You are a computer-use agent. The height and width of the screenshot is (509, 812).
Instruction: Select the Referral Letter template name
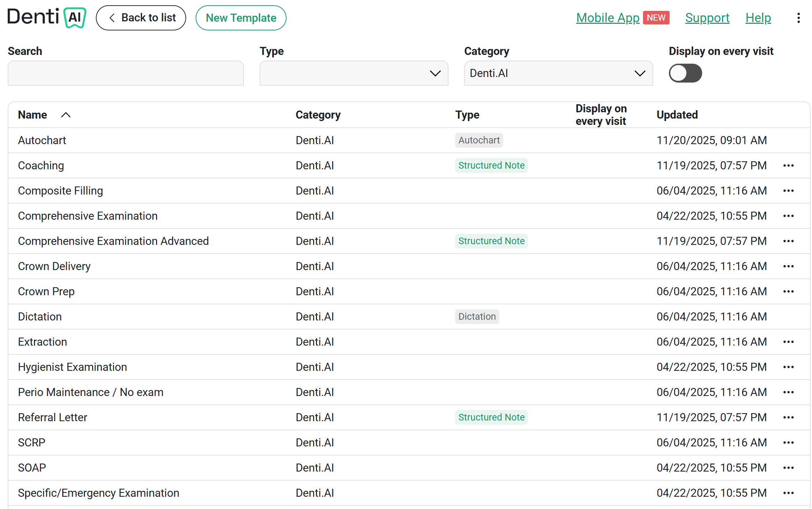[52, 417]
